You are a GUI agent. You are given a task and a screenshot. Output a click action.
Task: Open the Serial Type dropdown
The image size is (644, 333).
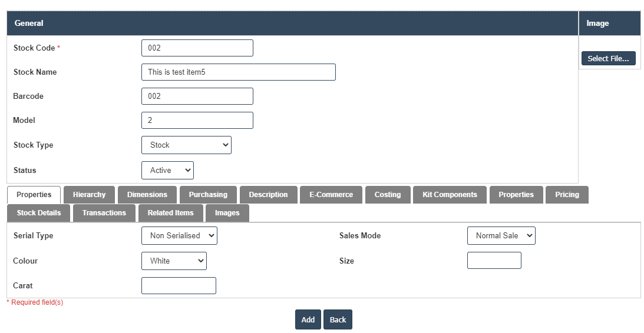(179, 236)
